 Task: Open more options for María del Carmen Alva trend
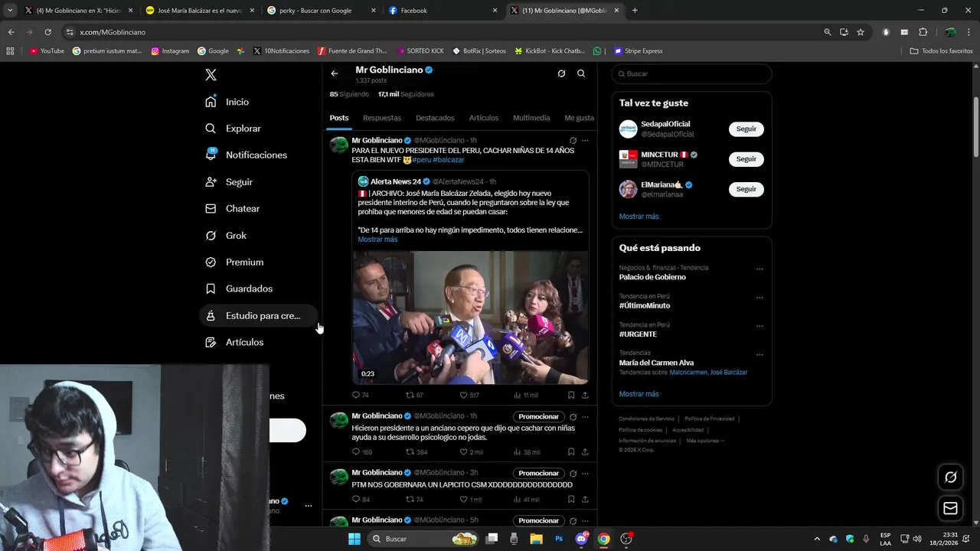click(759, 355)
